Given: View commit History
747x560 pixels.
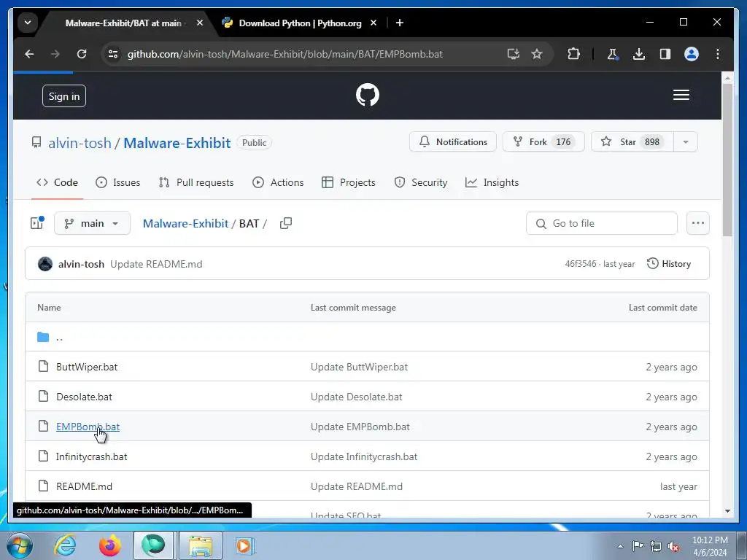Looking at the screenshot, I should coord(669,264).
